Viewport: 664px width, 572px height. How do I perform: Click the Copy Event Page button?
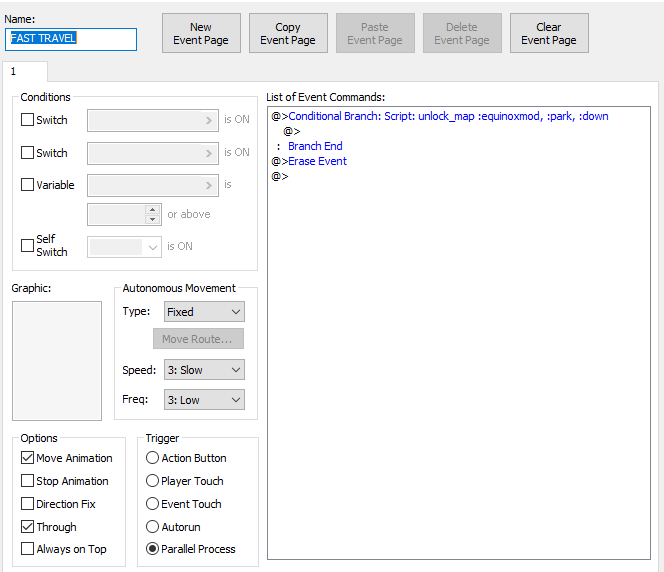[x=288, y=33]
